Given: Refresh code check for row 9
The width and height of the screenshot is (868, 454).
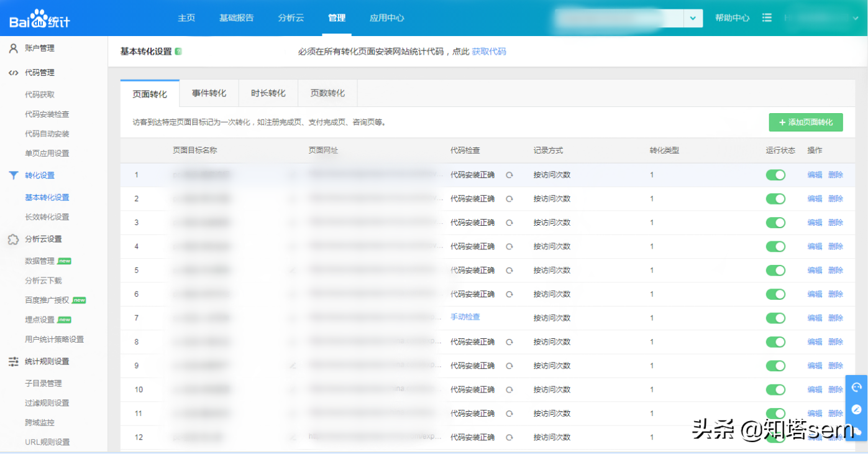Looking at the screenshot, I should click(509, 366).
